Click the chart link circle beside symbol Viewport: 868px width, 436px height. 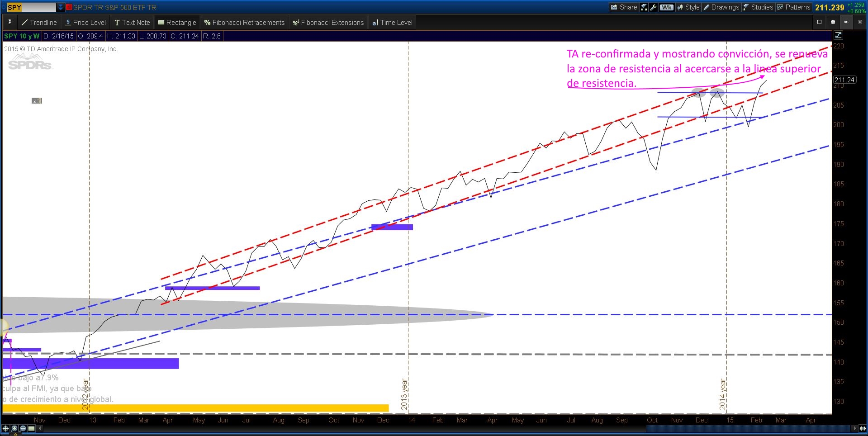click(4, 7)
